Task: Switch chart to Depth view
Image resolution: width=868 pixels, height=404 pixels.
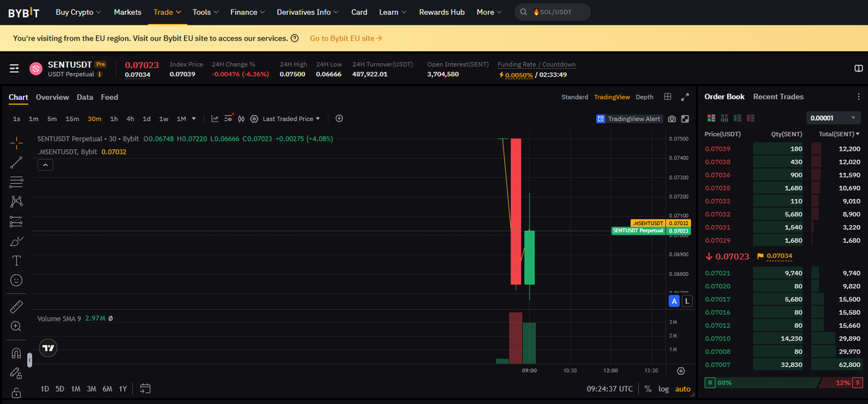Action: (644, 97)
